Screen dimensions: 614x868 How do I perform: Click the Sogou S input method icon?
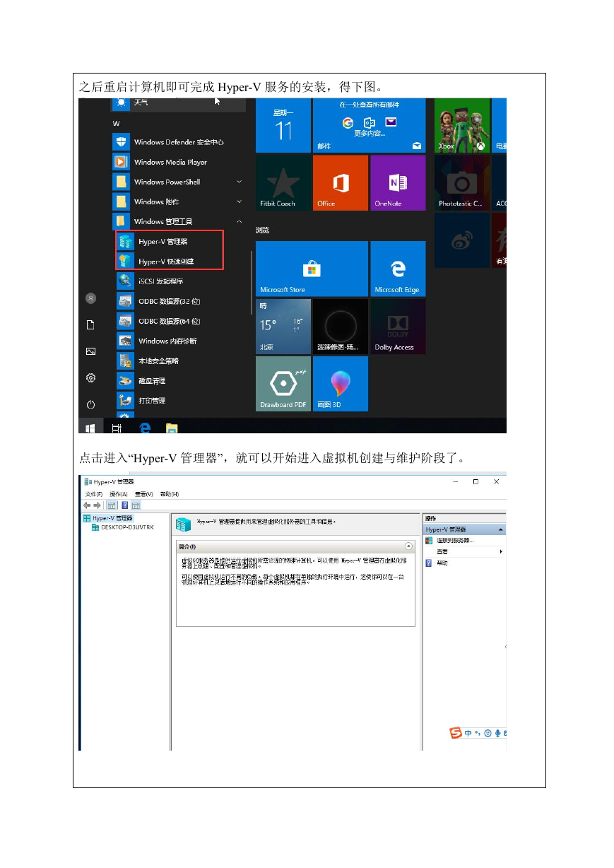point(456,733)
